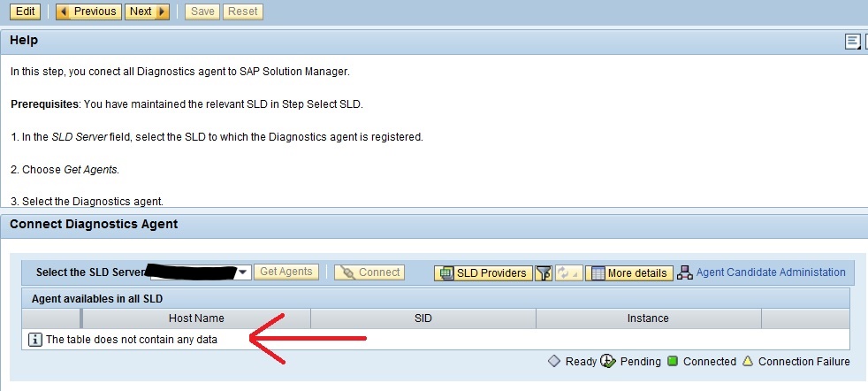The height and width of the screenshot is (391, 868).
Task: Click the 'Agent availables in all SLD' header
Action: click(x=97, y=298)
